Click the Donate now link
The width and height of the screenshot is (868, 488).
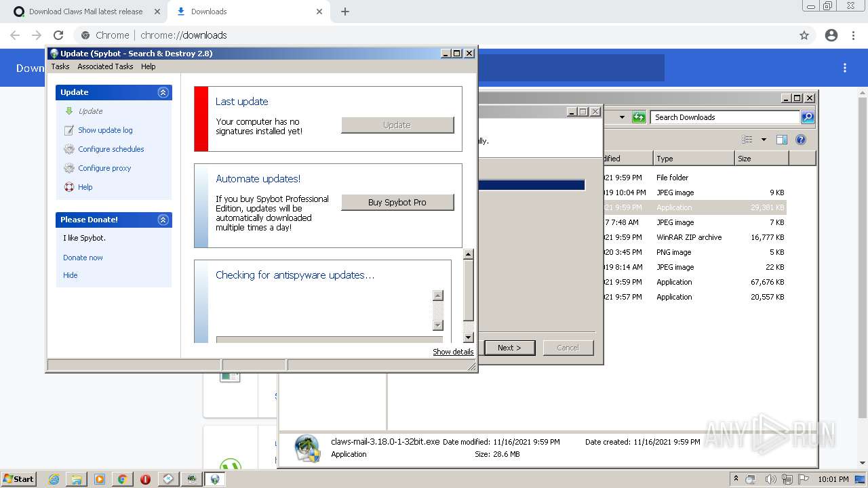(83, 258)
